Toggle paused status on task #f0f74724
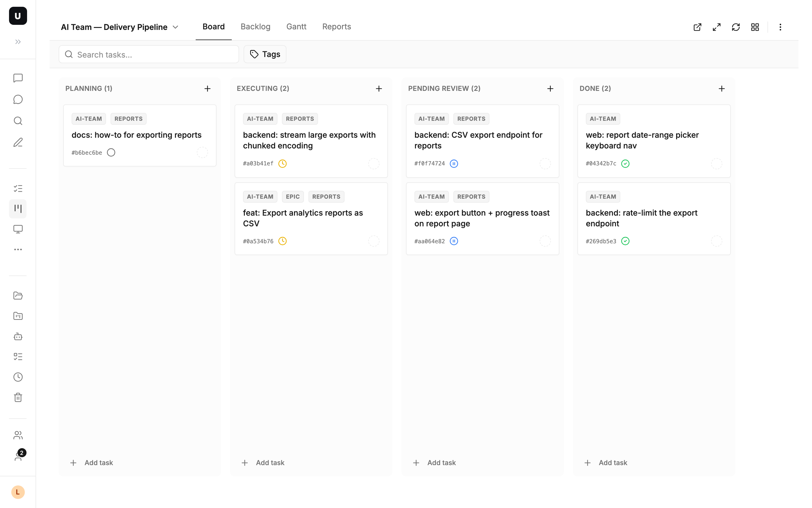The width and height of the screenshot is (812, 508). coord(454,164)
